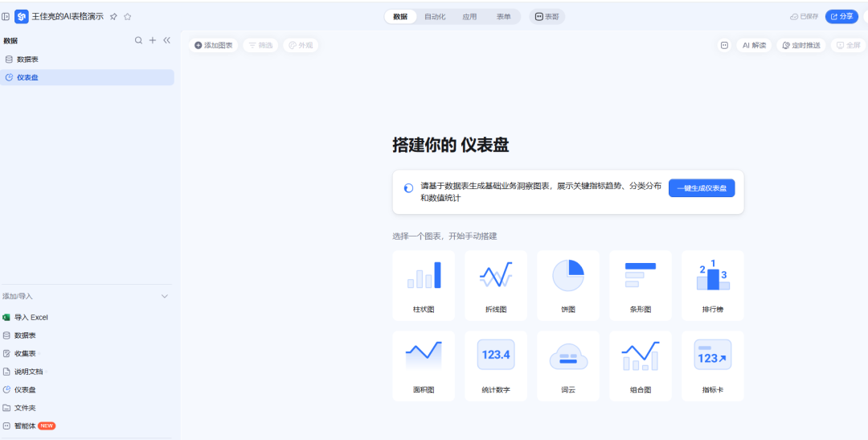Choose the 柱状图 bar chart card

pyautogui.click(x=424, y=286)
